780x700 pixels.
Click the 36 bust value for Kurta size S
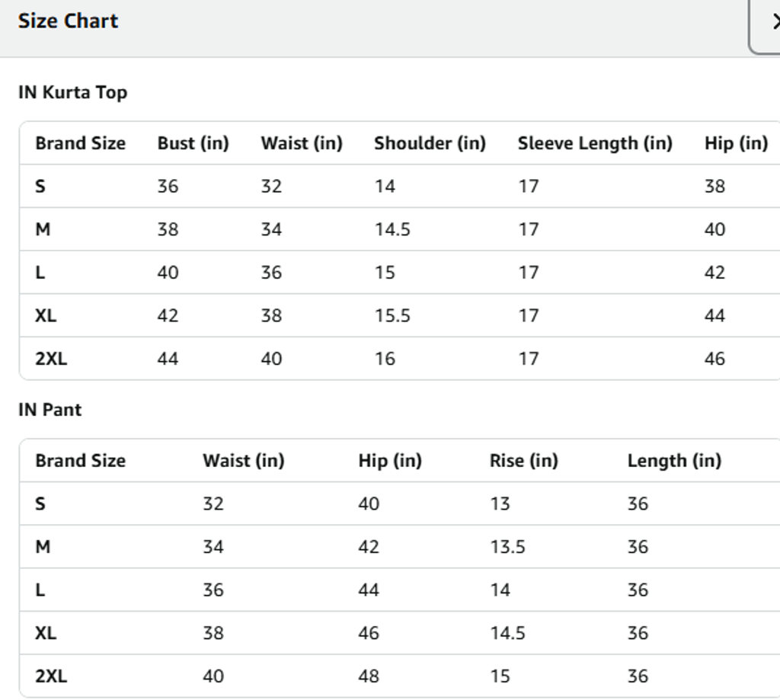tap(168, 187)
